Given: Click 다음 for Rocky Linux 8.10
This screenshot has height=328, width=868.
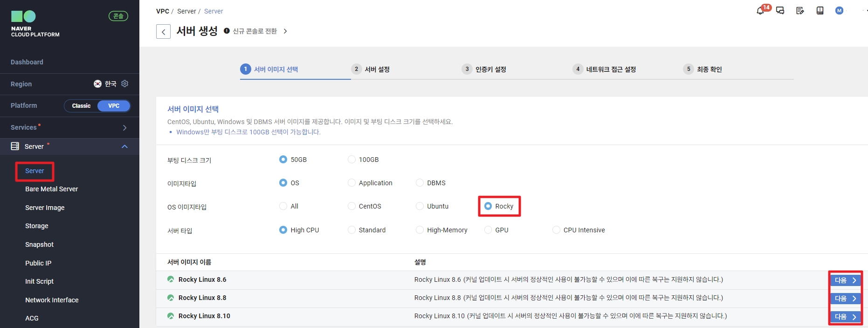Looking at the screenshot, I should click(845, 316).
